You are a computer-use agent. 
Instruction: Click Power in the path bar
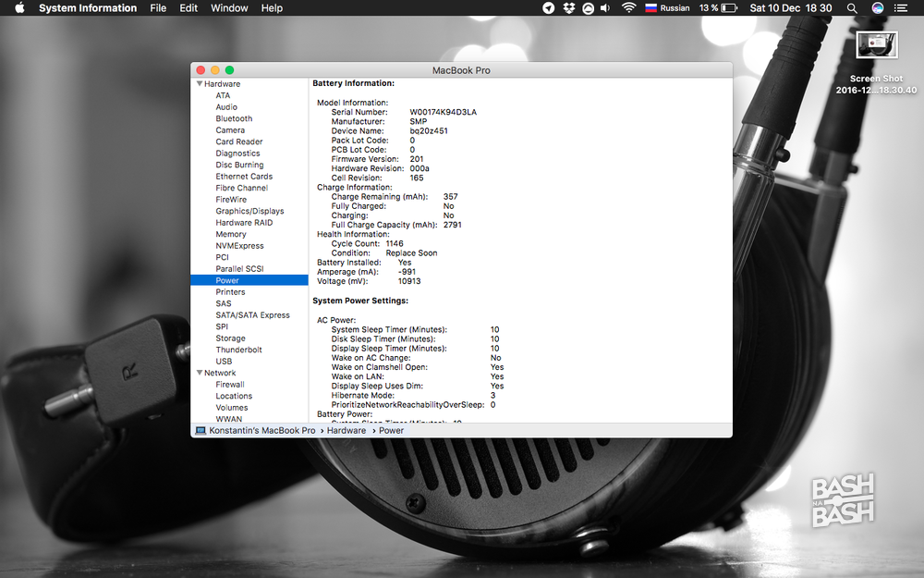click(x=391, y=431)
